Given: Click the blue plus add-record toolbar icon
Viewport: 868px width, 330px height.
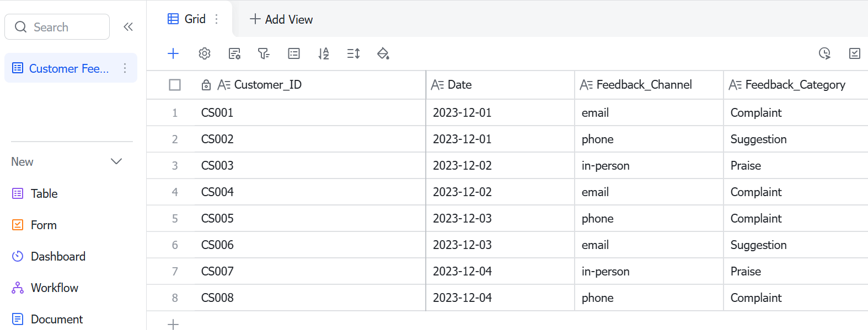Looking at the screenshot, I should click(x=173, y=53).
